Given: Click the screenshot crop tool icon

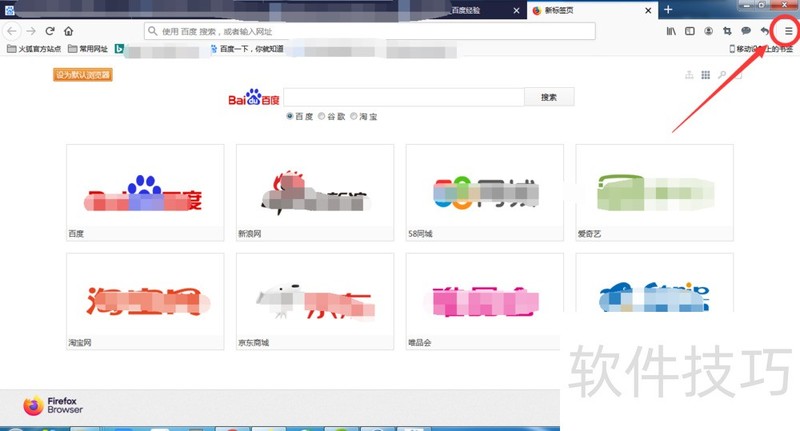Looking at the screenshot, I should pos(727,31).
